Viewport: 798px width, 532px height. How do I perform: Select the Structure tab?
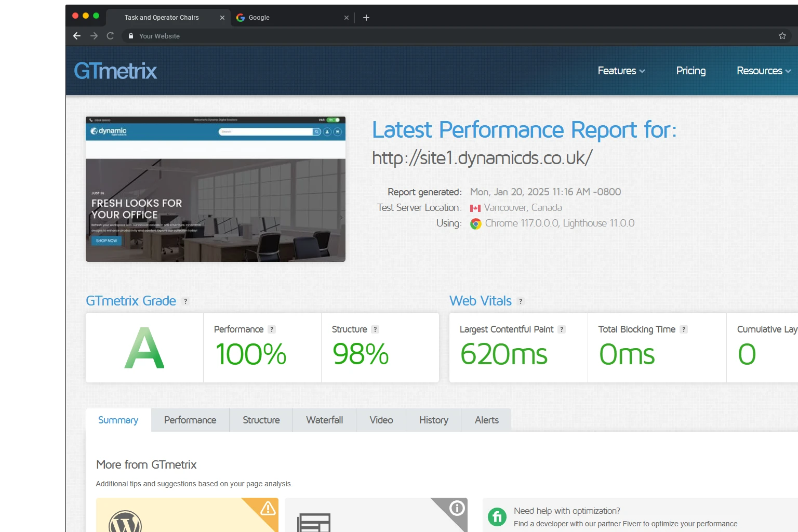click(261, 420)
